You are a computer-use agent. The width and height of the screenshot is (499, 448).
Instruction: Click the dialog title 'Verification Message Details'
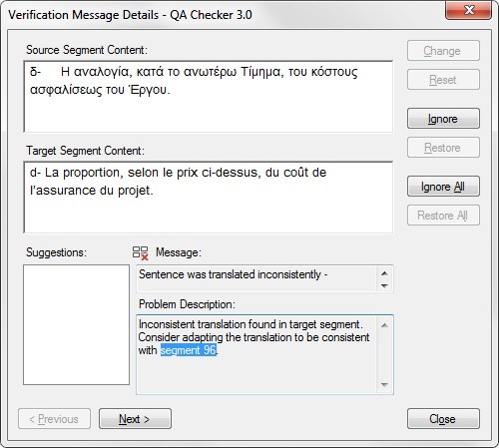[x=84, y=15]
